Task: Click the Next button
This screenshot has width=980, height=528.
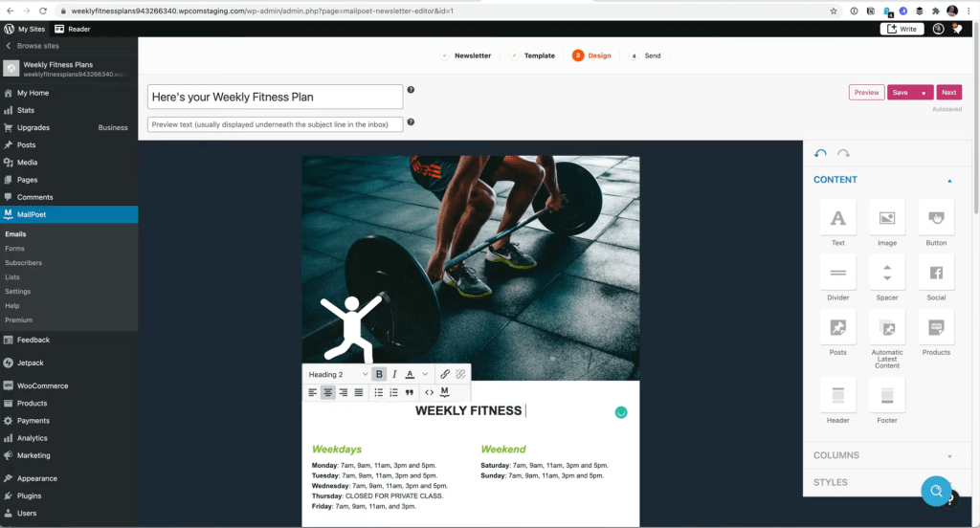Action: pos(948,93)
